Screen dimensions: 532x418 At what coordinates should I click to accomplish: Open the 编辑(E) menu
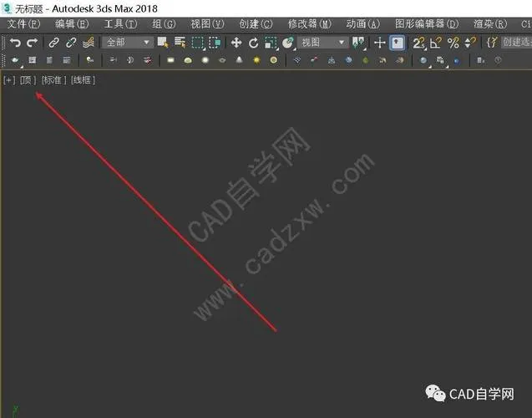point(72,24)
